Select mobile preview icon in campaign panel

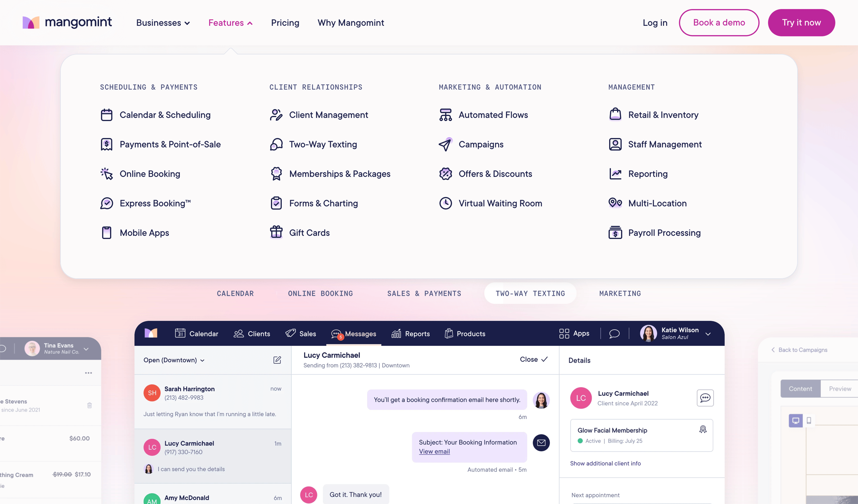pos(809,420)
